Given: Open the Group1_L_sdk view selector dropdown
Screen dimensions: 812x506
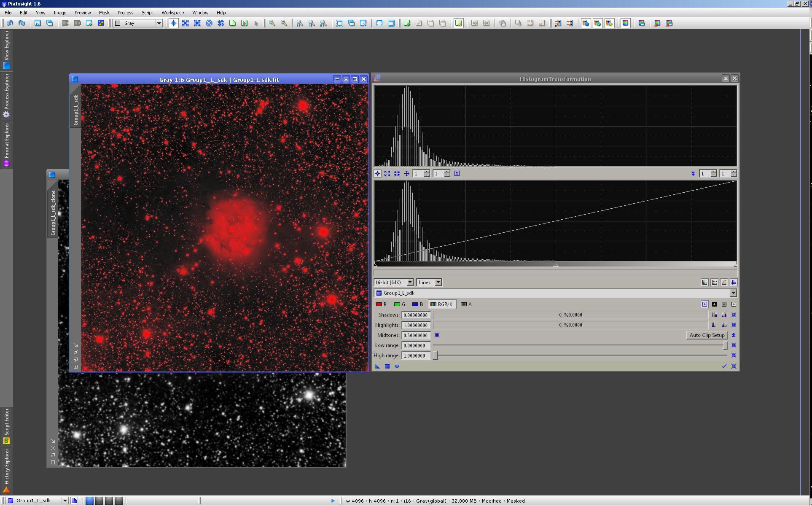Looking at the screenshot, I should click(555, 293).
